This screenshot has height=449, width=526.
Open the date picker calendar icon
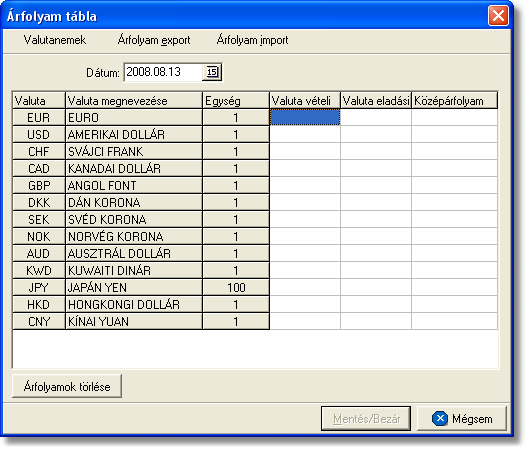[x=212, y=72]
